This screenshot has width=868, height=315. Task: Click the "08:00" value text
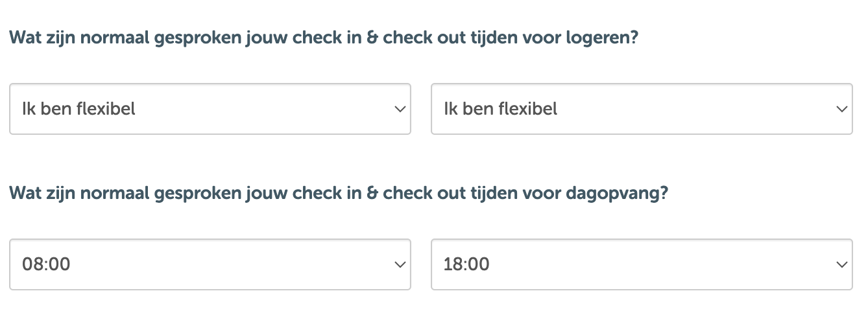pyautogui.click(x=46, y=264)
